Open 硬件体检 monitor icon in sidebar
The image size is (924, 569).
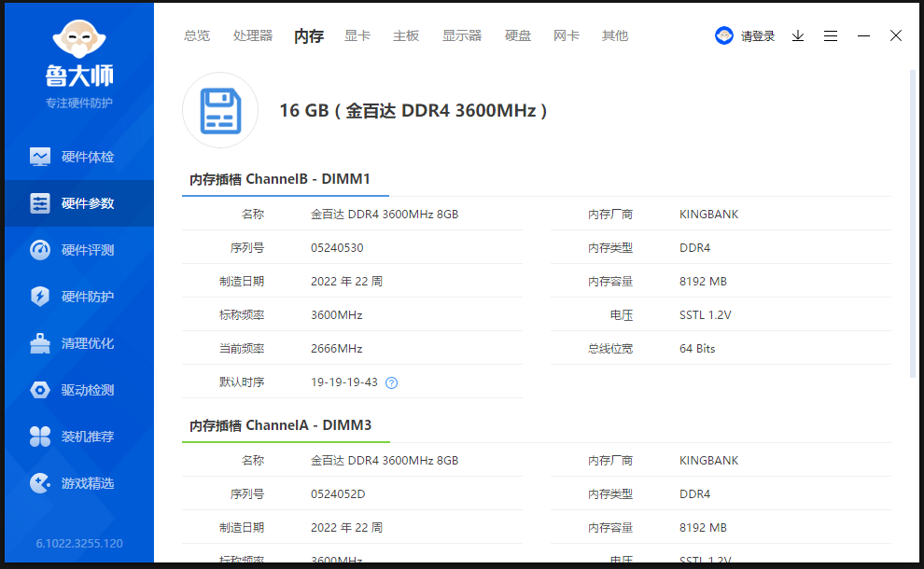click(40, 157)
